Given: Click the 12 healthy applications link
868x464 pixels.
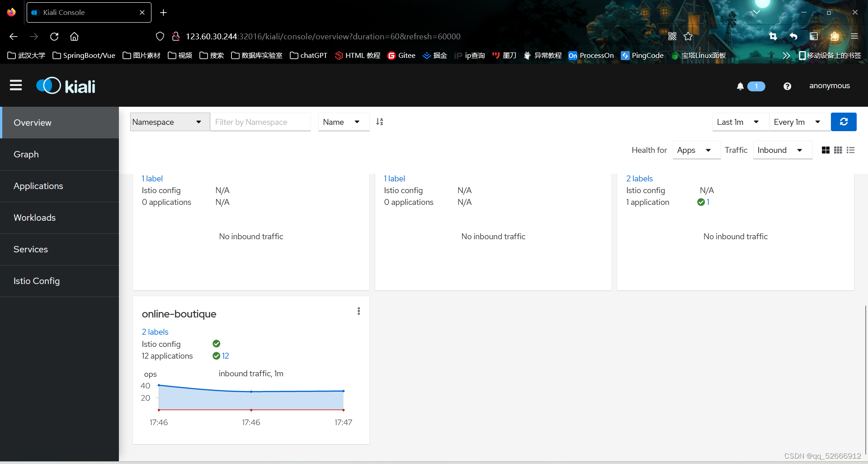Looking at the screenshot, I should point(225,356).
